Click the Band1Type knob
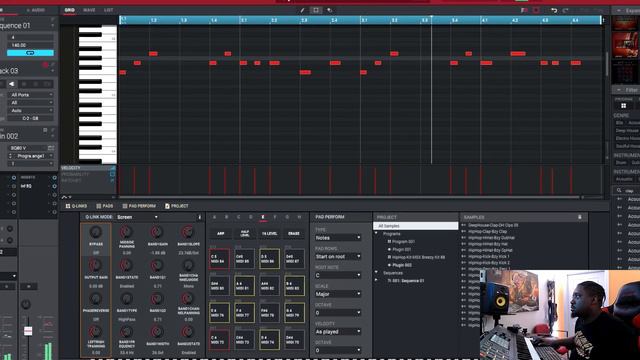Image resolution: width=640 pixels, height=360 pixels. coord(127,299)
